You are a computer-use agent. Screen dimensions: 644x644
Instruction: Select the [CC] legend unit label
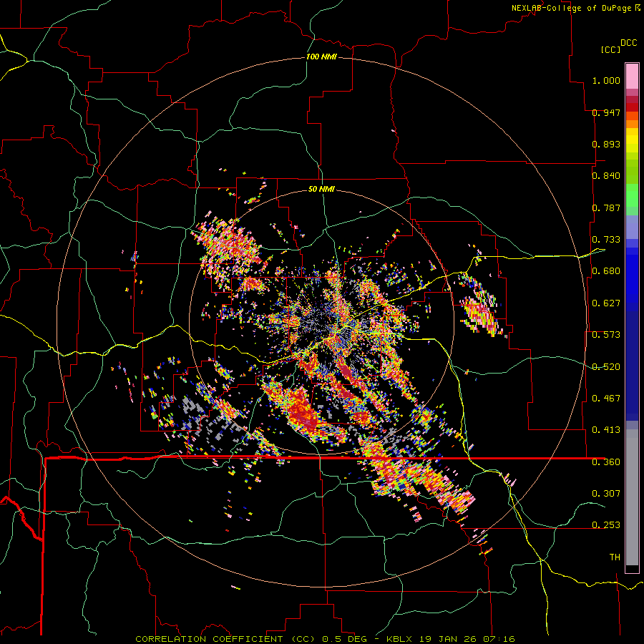coord(610,49)
